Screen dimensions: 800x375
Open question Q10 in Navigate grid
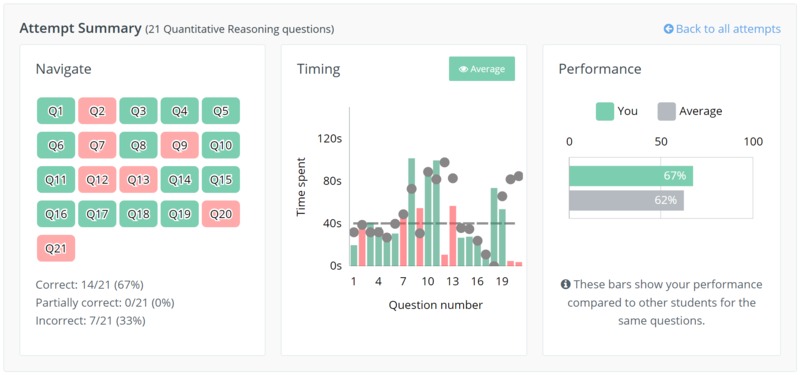(221, 145)
